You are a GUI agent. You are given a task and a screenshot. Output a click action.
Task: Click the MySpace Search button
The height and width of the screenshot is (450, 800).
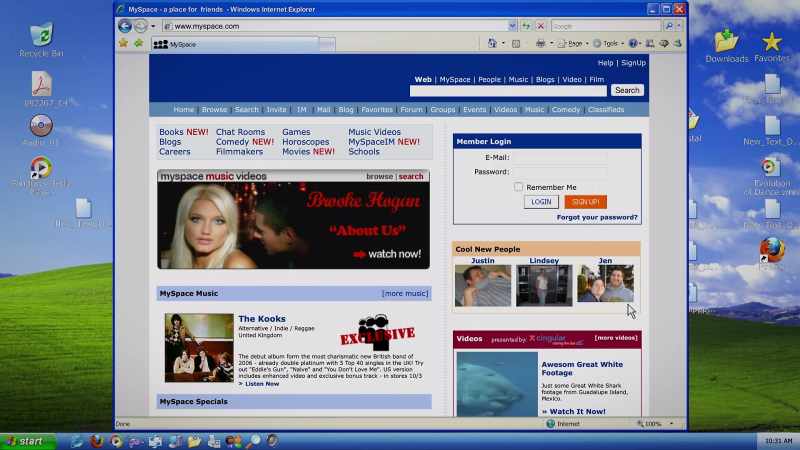(x=627, y=90)
